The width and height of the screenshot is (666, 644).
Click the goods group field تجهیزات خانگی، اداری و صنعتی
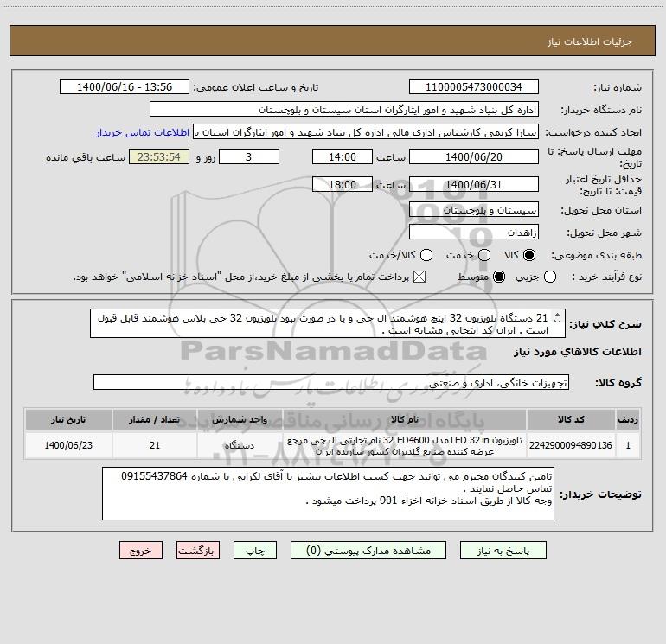pos(331,382)
